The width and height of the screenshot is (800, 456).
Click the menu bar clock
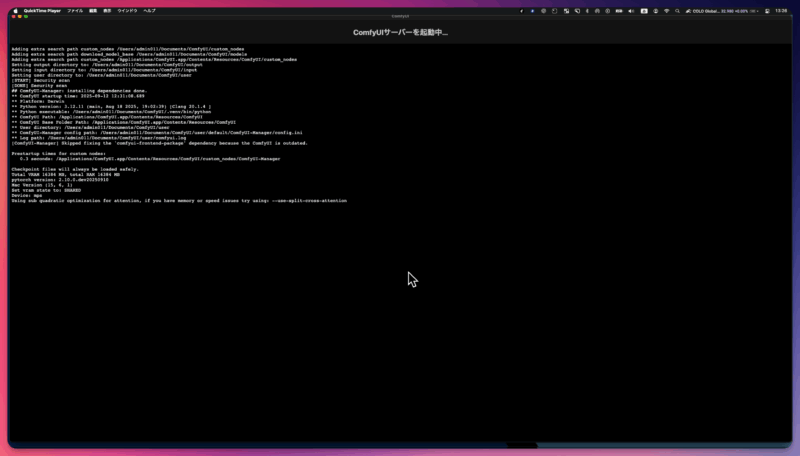point(781,11)
